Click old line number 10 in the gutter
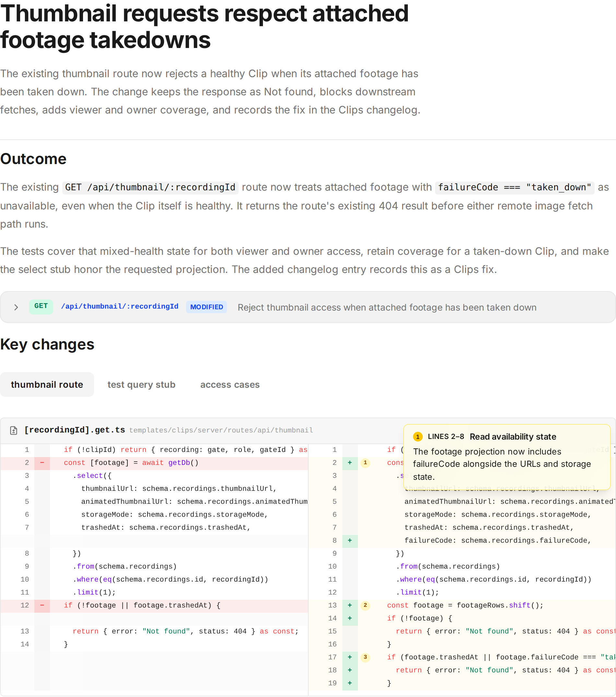 25,579
